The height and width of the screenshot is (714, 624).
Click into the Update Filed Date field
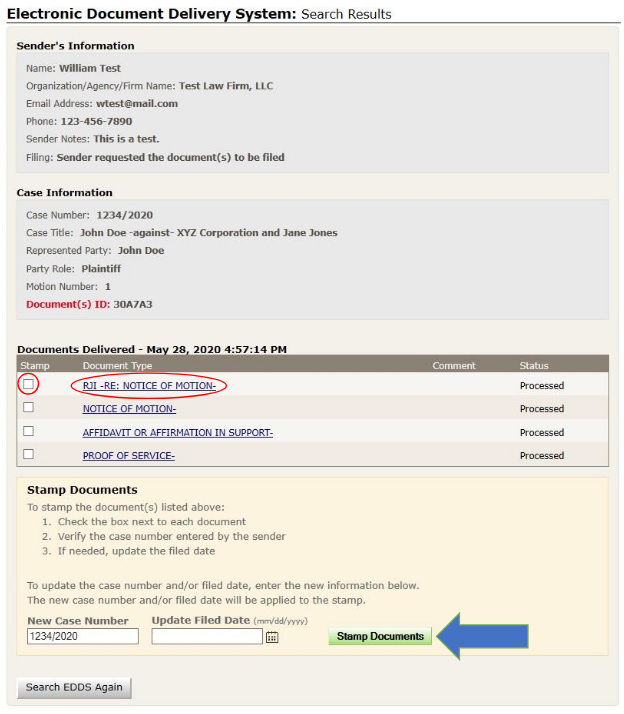tap(207, 637)
